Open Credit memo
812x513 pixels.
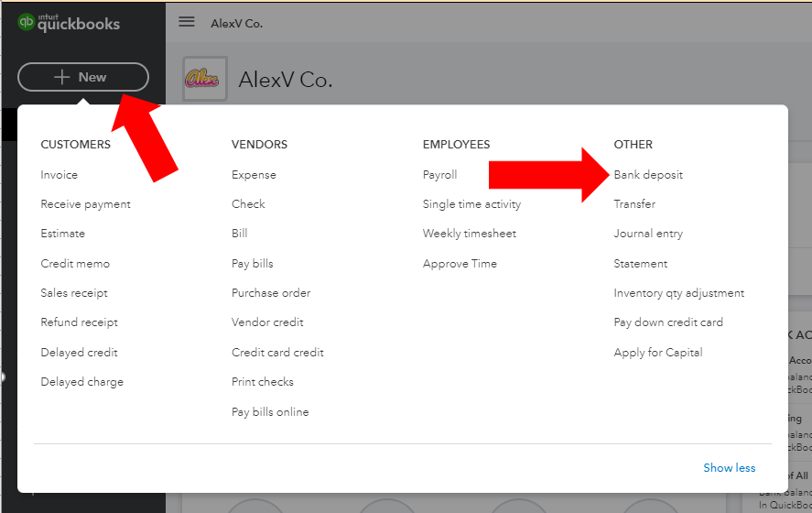pyautogui.click(x=75, y=263)
